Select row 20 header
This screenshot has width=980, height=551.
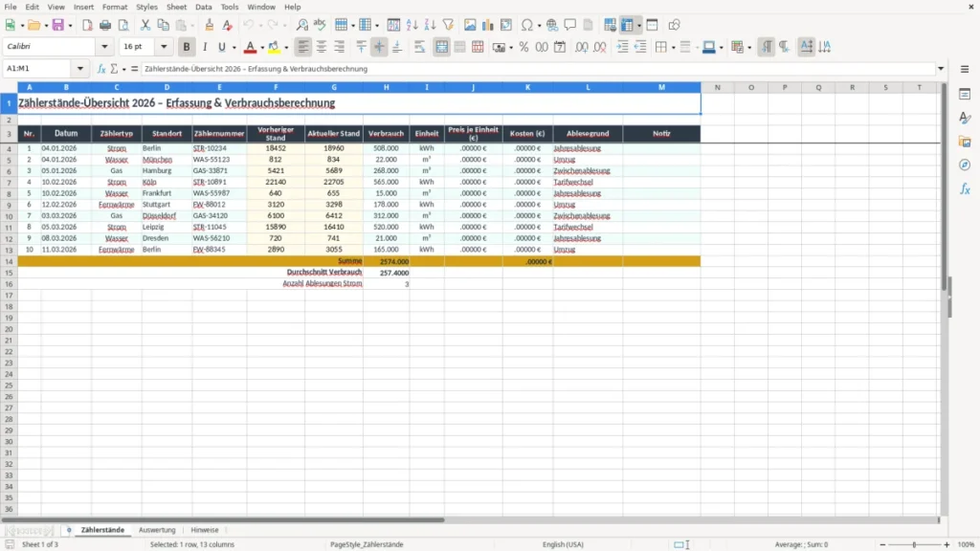pyautogui.click(x=9, y=329)
